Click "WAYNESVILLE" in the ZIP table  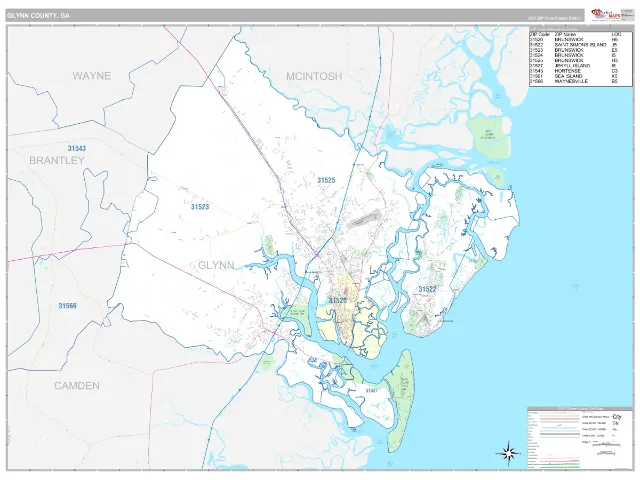coord(571,81)
